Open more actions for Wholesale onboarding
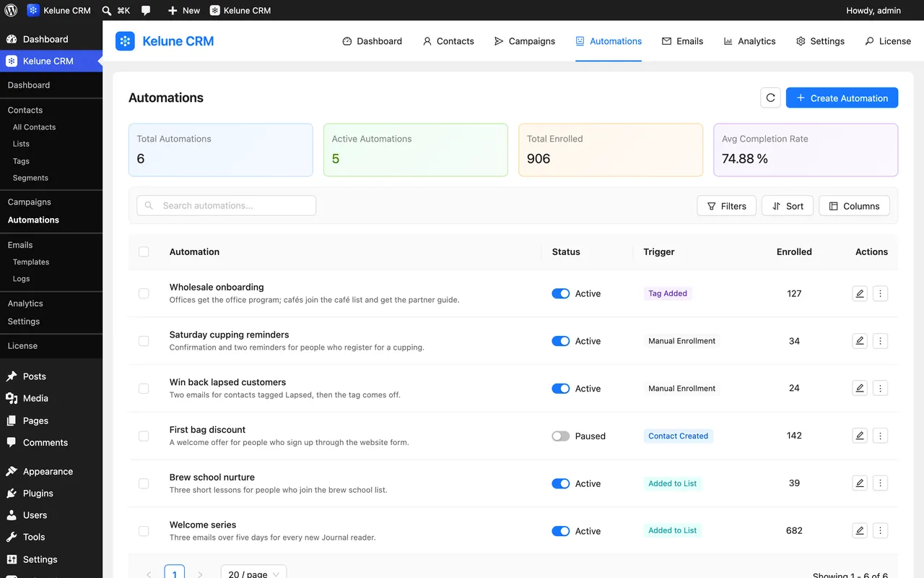 [x=880, y=293]
